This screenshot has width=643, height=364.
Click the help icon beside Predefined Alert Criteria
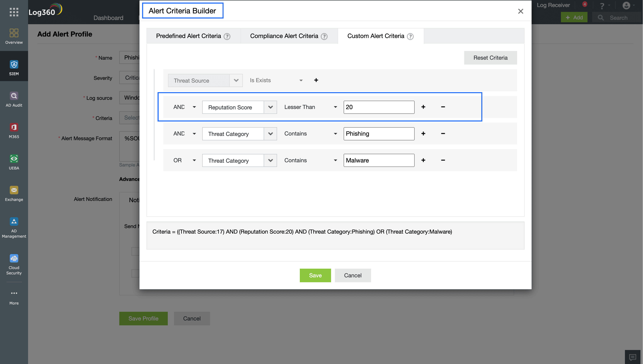[227, 37]
